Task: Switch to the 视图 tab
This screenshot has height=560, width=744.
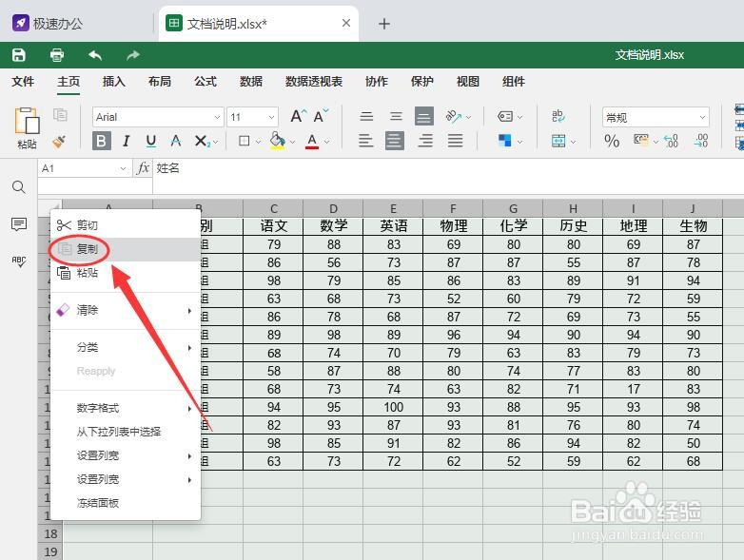Action: [x=468, y=82]
